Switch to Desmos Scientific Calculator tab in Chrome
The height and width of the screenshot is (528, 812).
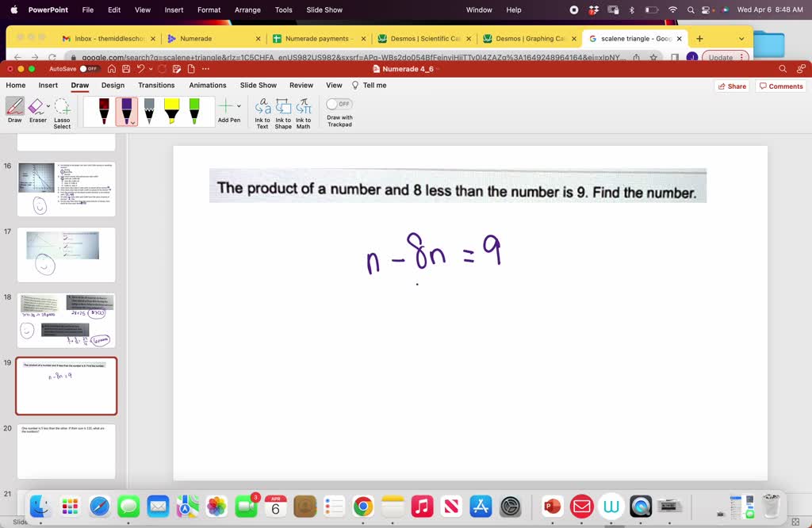pos(424,38)
